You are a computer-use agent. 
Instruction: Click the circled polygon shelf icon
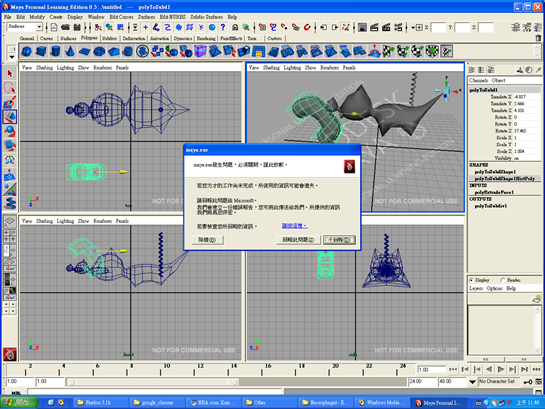click(142, 52)
